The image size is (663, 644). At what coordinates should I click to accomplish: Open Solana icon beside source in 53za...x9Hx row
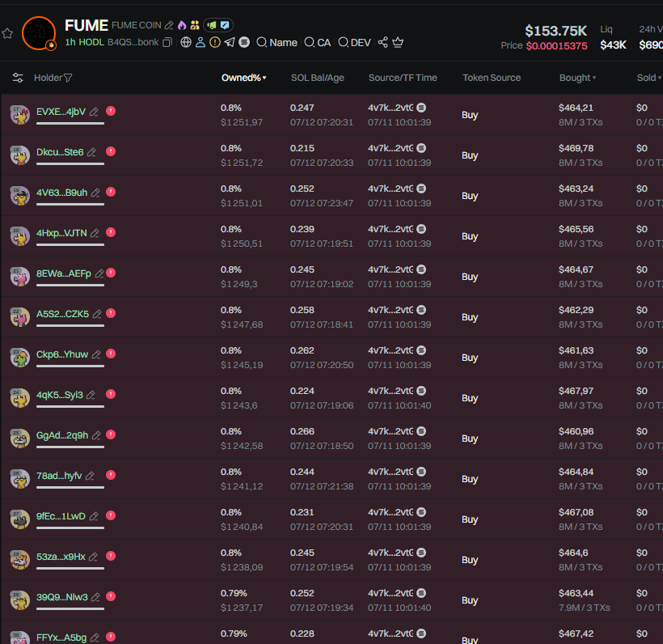click(x=421, y=553)
